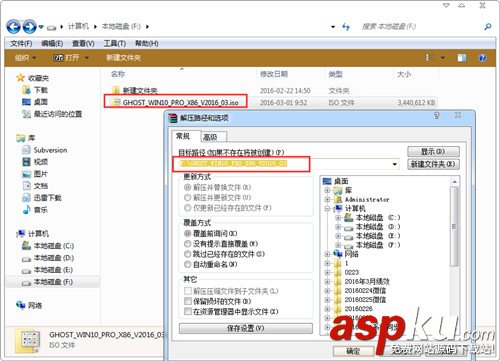
Task: Tick the 在资源管理器中显示文件 checkbox
Action: tap(188, 312)
